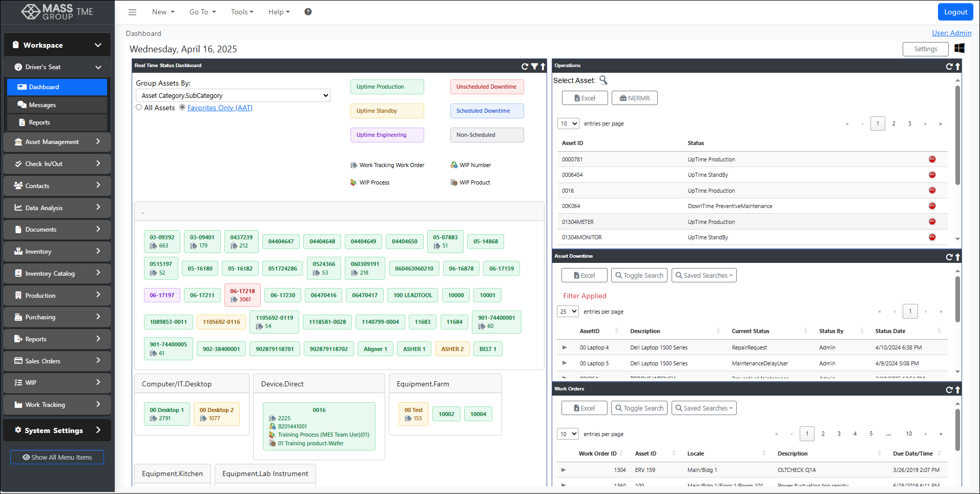Image resolution: width=980 pixels, height=494 pixels.
Task: Open the Group Assets By dropdown
Action: point(233,95)
